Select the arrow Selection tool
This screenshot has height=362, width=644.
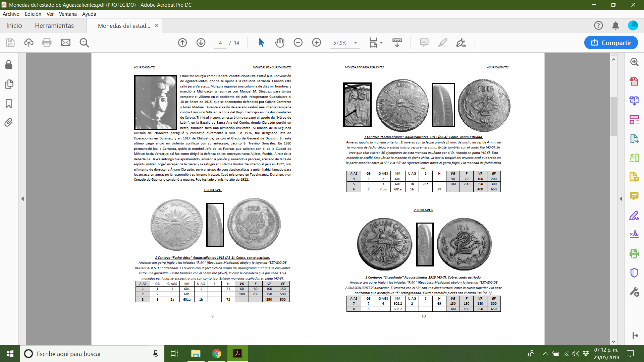[x=261, y=43]
